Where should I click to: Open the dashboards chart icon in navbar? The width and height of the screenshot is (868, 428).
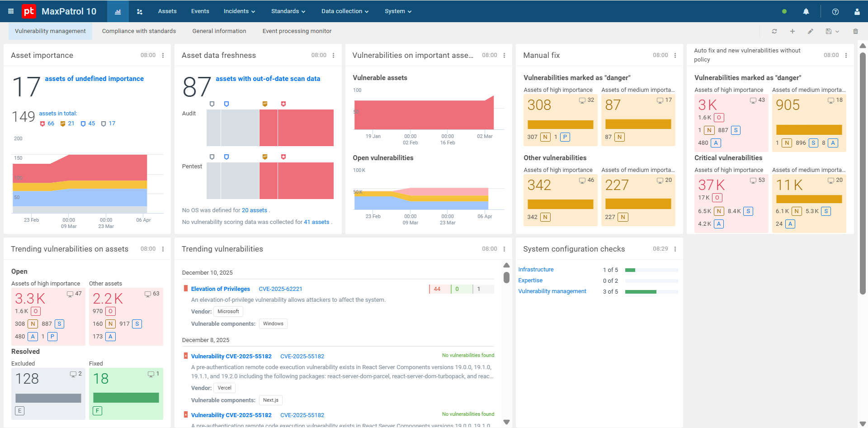118,11
